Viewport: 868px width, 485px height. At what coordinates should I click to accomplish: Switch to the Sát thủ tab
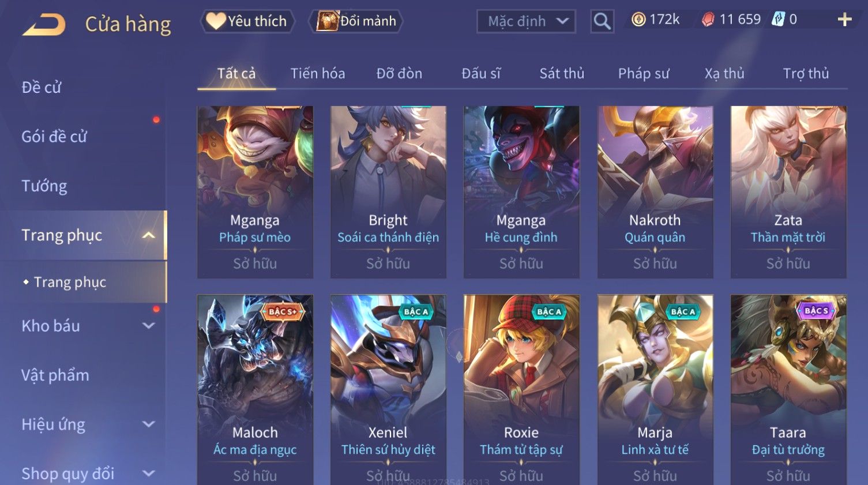[562, 74]
